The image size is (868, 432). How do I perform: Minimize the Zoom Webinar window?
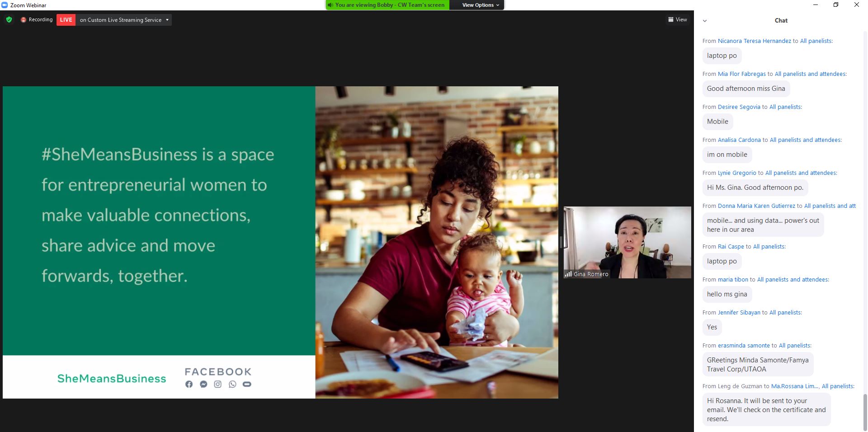[x=816, y=5]
